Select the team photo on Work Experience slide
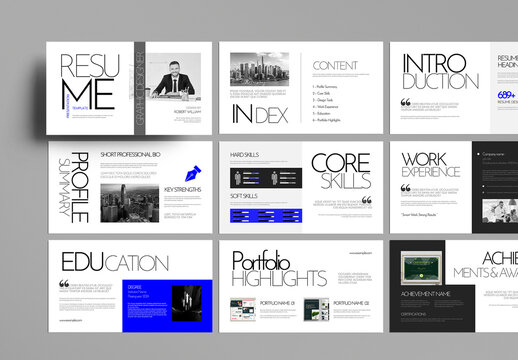Viewport: 518px width, 360px height. tap(500, 211)
